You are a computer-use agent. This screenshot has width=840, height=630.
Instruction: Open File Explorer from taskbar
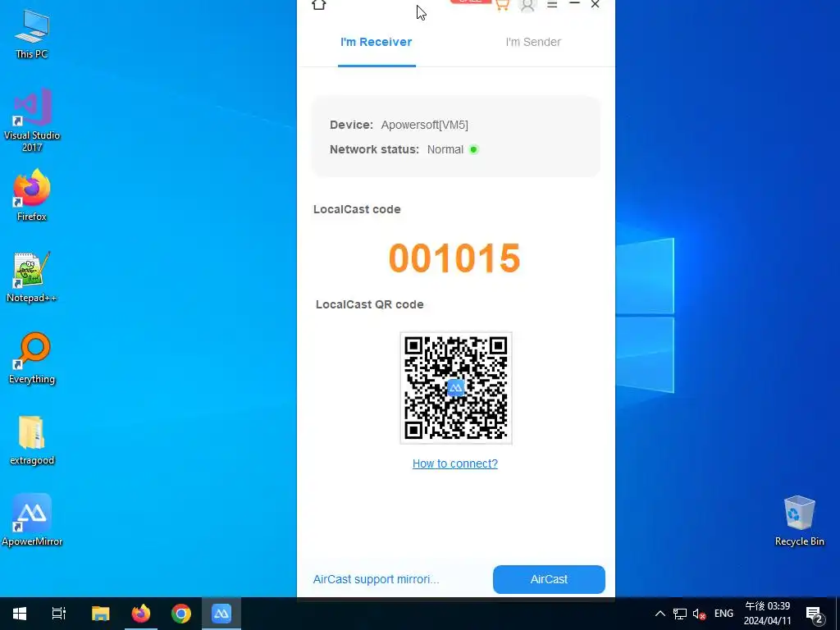101,614
